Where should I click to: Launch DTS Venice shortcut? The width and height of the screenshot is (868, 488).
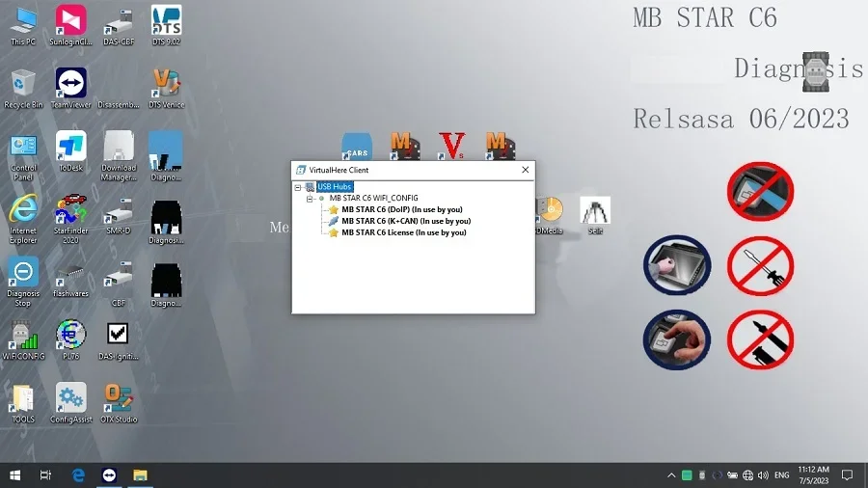coord(166,89)
